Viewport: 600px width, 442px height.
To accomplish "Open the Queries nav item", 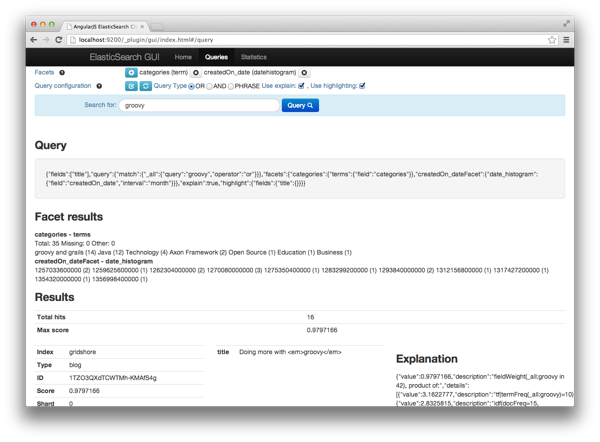I will [216, 57].
